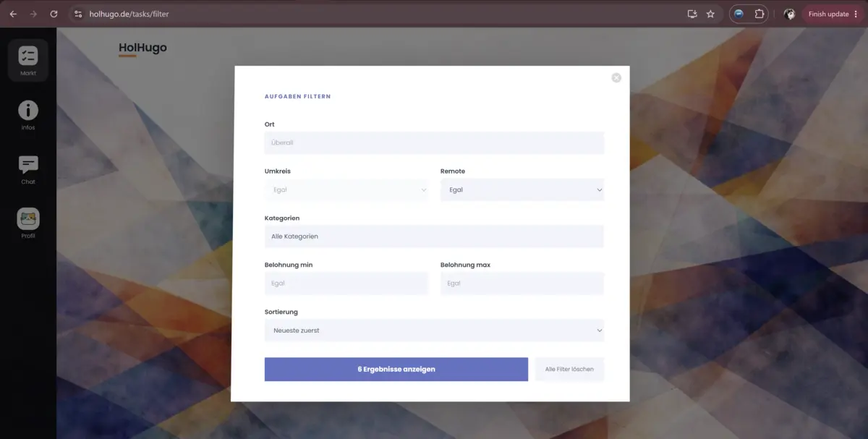Open the Kategorien selector

[434, 236]
